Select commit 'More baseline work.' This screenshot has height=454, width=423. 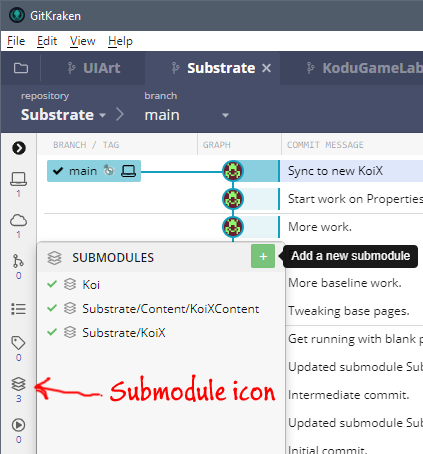pyautogui.click(x=345, y=283)
